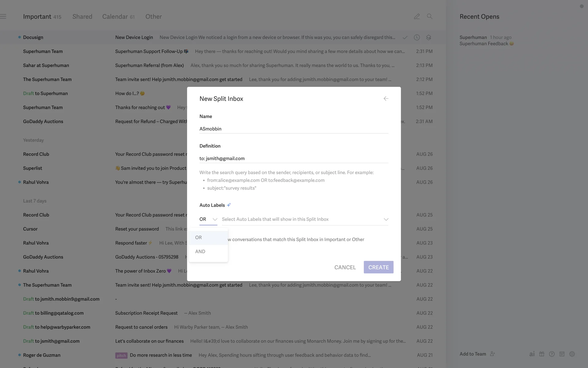The height and width of the screenshot is (368, 588).
Task: Mark Docusign email done with checkmark
Action: pyautogui.click(x=405, y=37)
